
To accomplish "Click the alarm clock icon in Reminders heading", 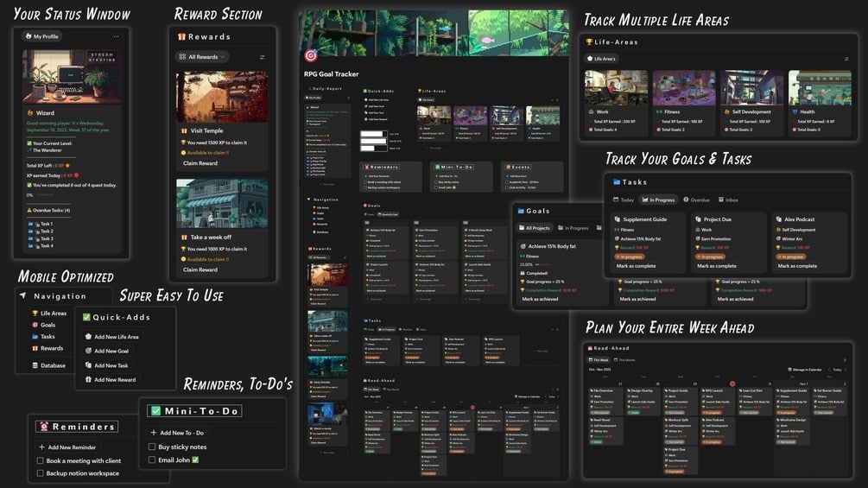I will tap(44, 427).
